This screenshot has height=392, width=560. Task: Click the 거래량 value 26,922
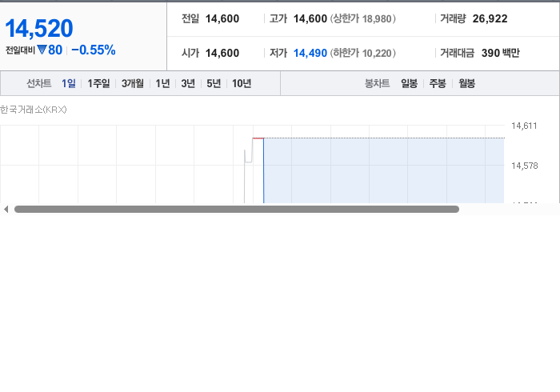[x=490, y=18]
